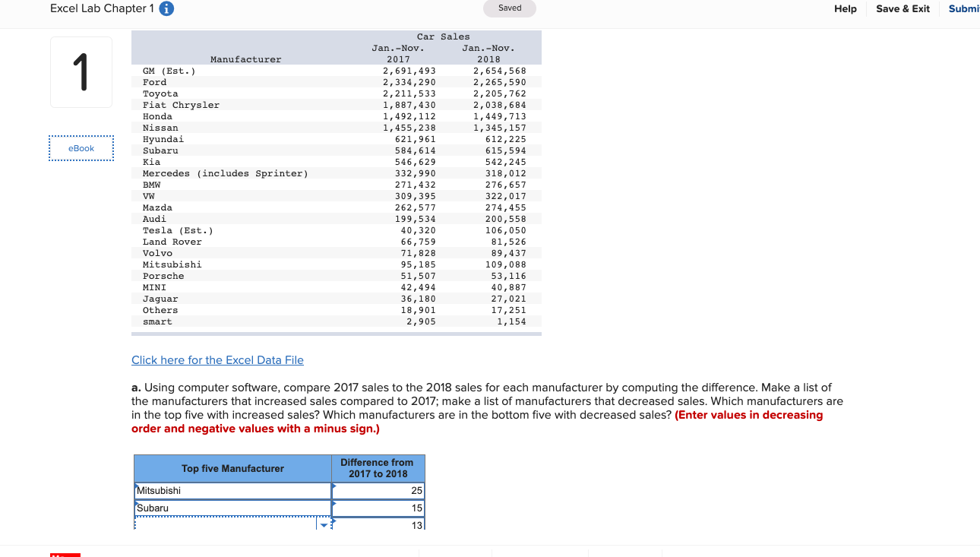Click the Car Sales table title

[x=444, y=36]
